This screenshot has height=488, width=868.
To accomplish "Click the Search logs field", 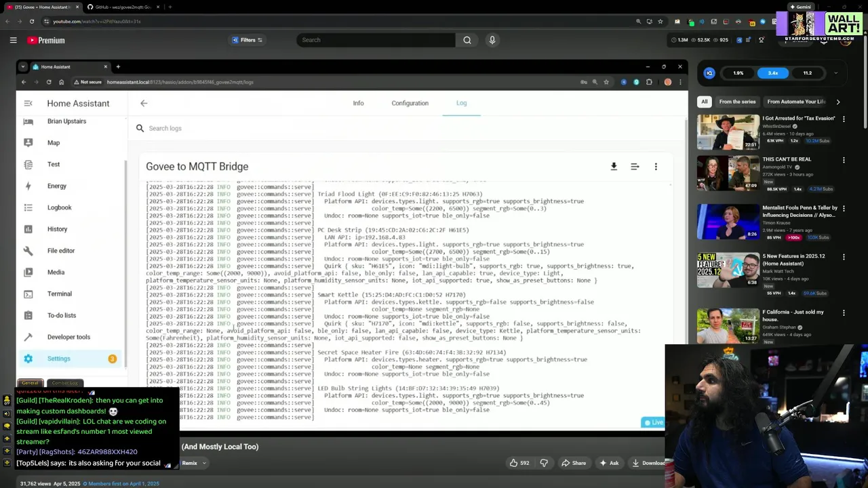I will tap(407, 128).
